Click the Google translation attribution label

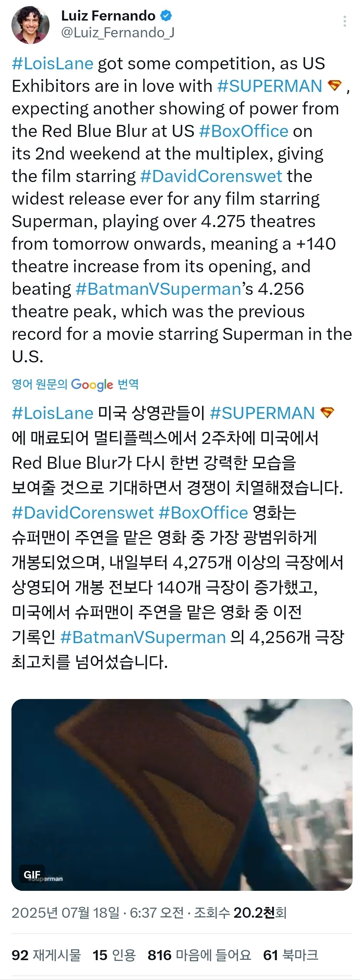pyautogui.click(x=75, y=384)
